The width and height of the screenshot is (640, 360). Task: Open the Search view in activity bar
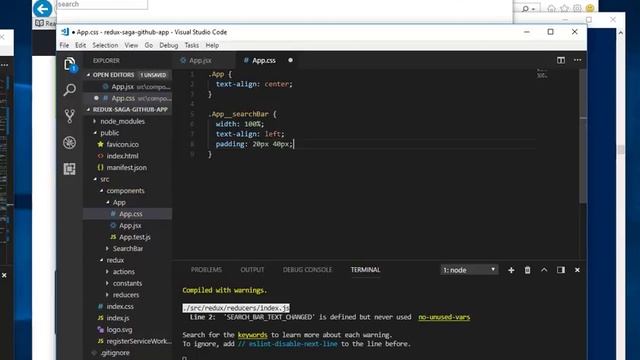coord(70,90)
